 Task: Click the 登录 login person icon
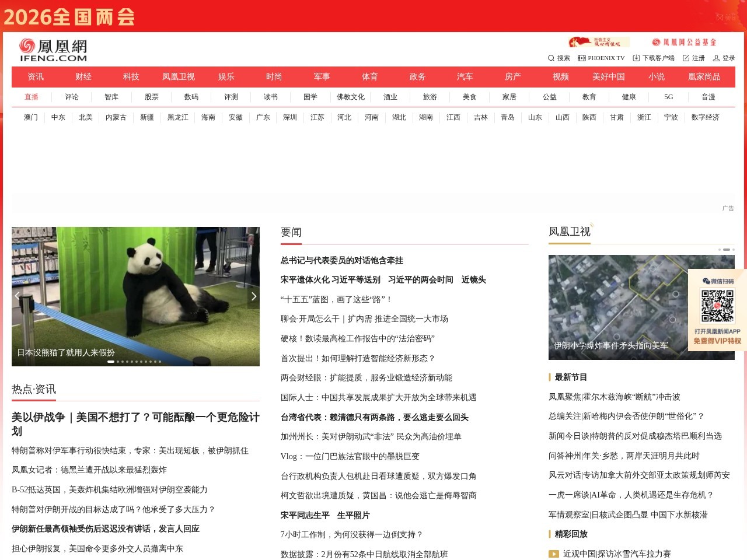(717, 58)
